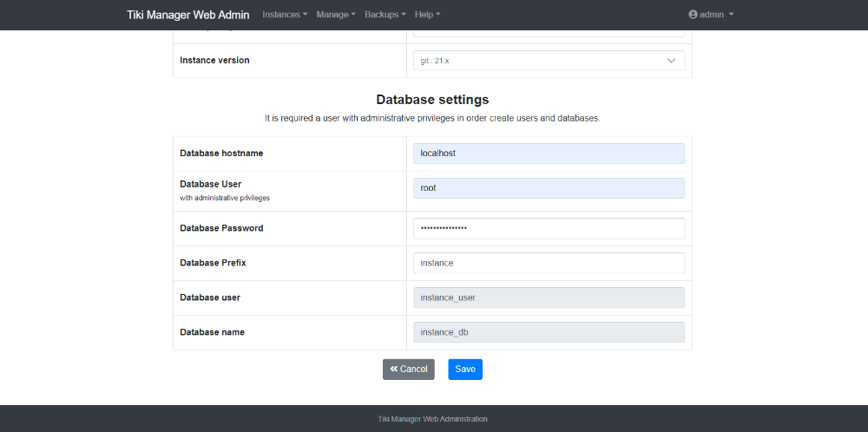
Task: Expand the Instance version dropdown
Action: click(x=549, y=61)
